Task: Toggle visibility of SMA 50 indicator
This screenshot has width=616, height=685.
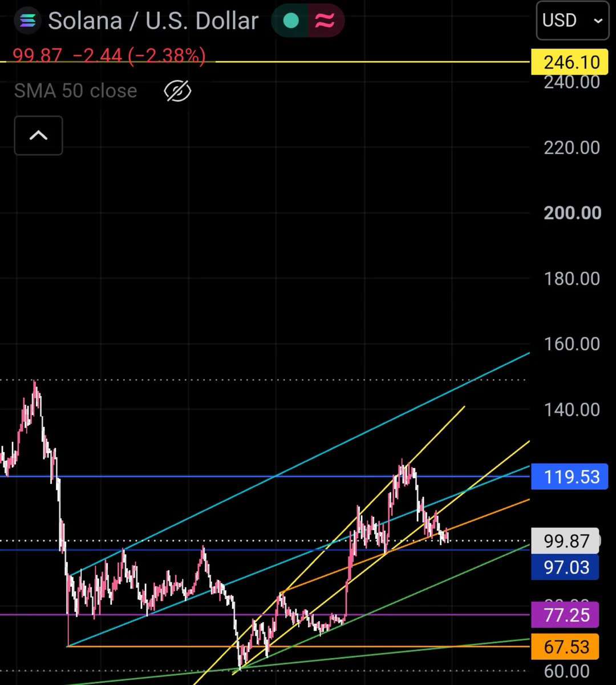Action: (x=177, y=91)
